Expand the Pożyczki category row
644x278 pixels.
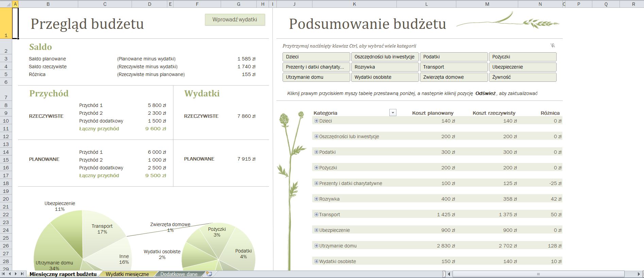[316, 168]
